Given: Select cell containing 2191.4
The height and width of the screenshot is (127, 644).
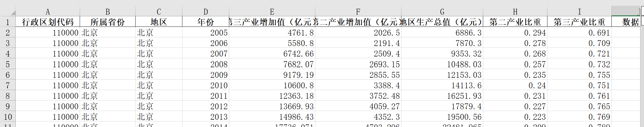Looking at the screenshot, I should [x=358, y=43].
